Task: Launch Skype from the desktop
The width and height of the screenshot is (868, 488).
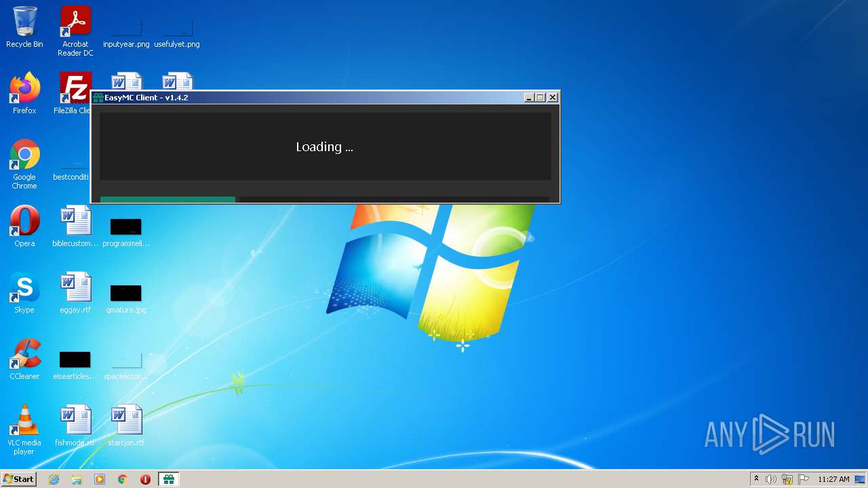Action: click(x=24, y=293)
